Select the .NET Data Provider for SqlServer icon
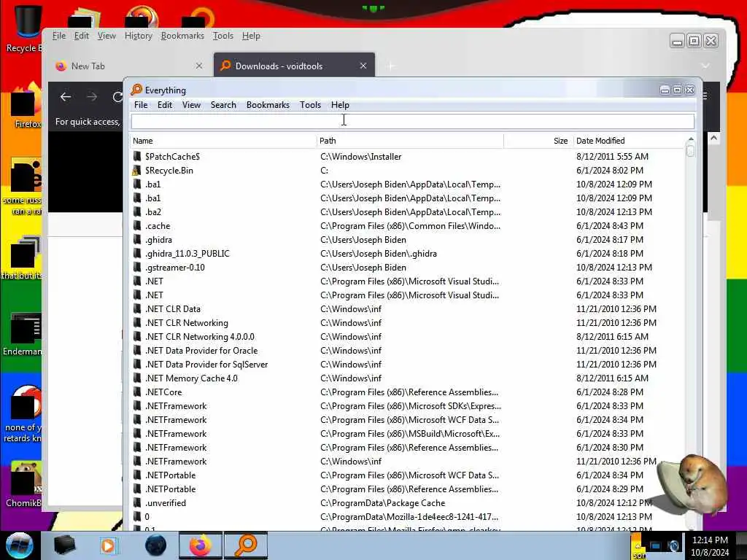The image size is (747, 560). click(137, 364)
